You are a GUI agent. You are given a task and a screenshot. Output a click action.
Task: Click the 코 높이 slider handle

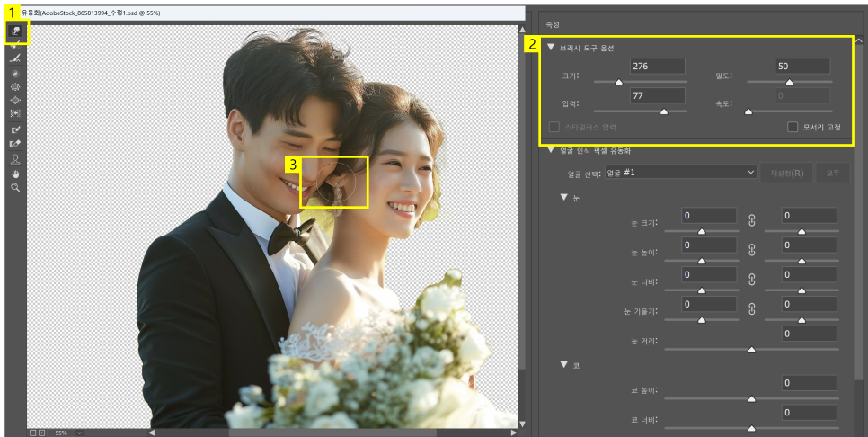(x=752, y=398)
